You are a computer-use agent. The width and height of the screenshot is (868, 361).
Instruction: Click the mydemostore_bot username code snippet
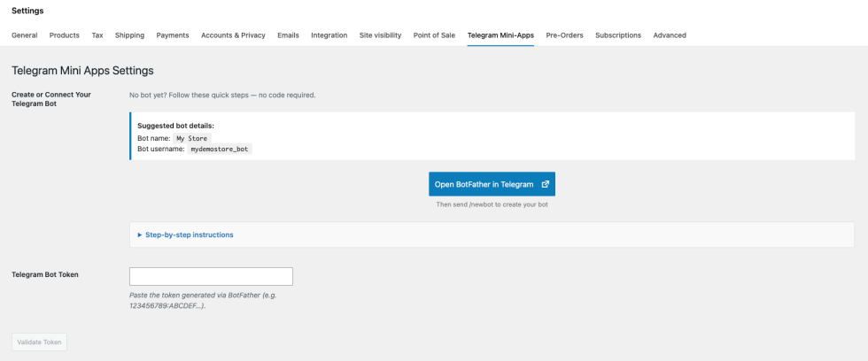(x=221, y=150)
